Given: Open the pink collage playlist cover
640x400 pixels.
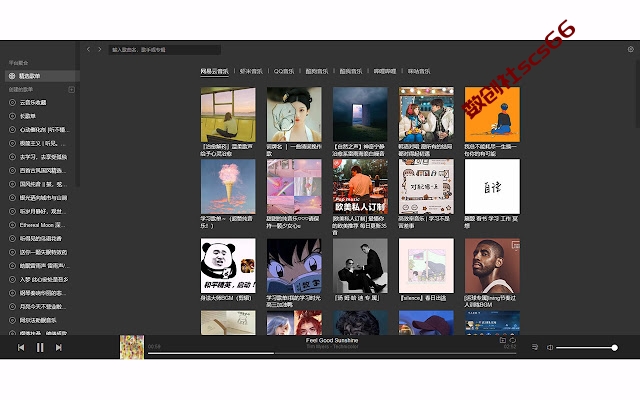Looking at the screenshot, I should click(x=294, y=187).
